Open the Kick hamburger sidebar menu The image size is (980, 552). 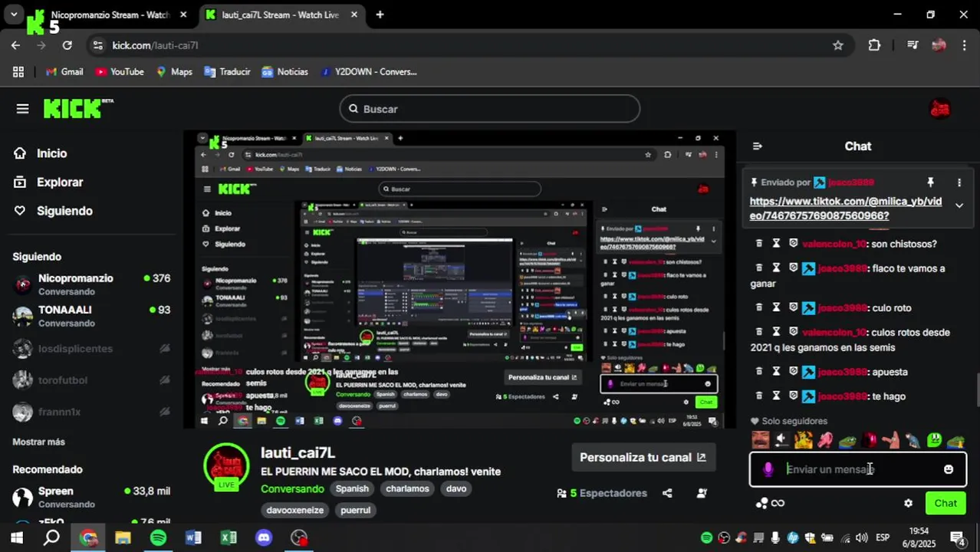pos(22,109)
